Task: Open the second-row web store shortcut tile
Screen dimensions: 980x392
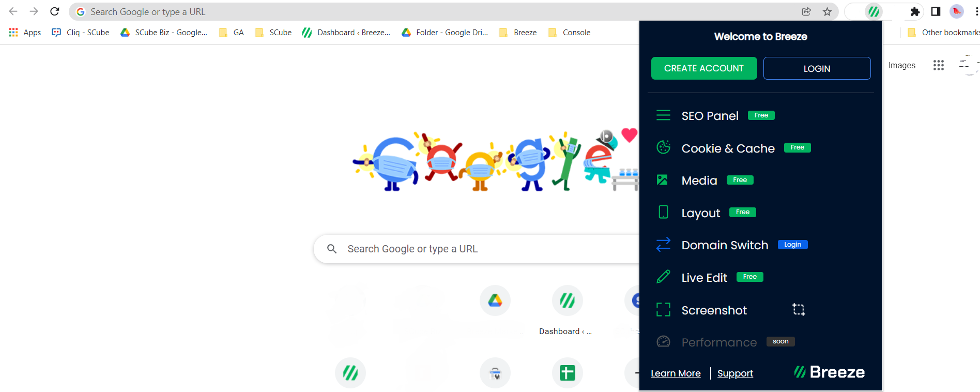Action: [495, 372]
